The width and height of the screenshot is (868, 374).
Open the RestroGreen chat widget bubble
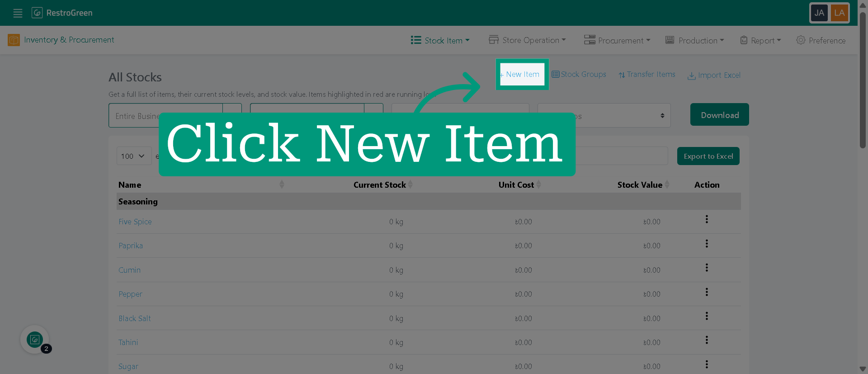click(35, 340)
